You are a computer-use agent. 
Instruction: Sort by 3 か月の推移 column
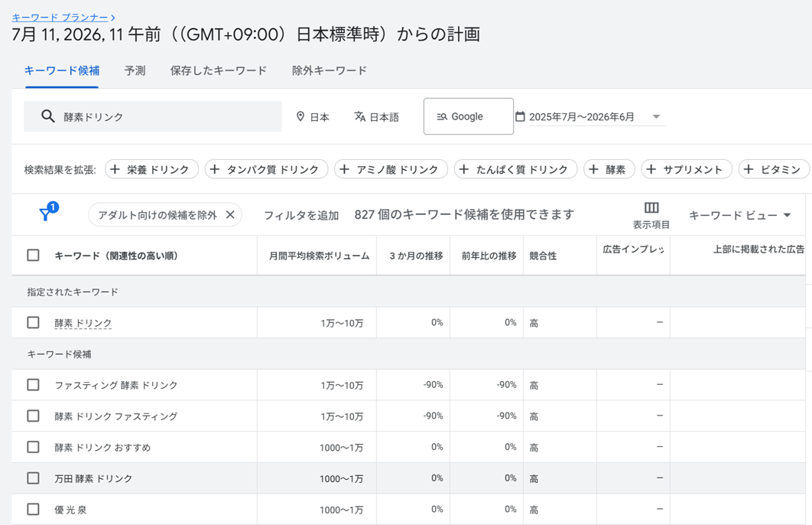(417, 256)
